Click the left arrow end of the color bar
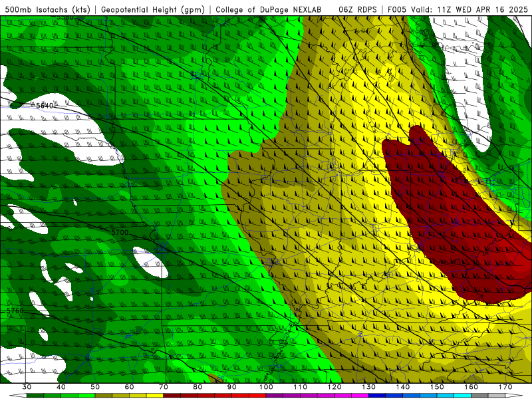Screen dimensions: 532x399 point(18,396)
